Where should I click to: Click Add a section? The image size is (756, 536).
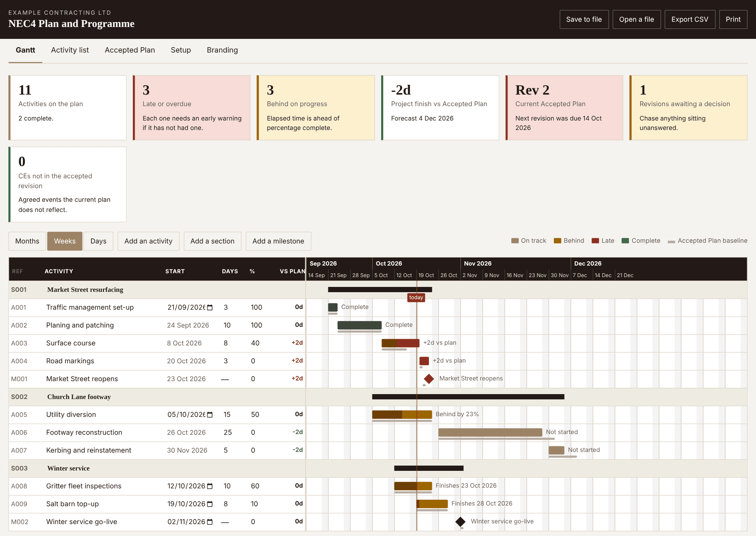click(x=212, y=241)
